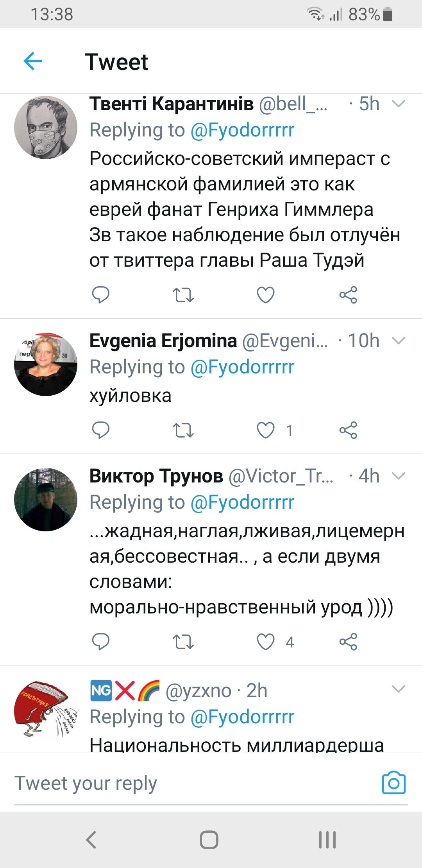Retweet Виктор Трунов's reply
Viewport: 422px width, 868px height.
click(x=183, y=642)
